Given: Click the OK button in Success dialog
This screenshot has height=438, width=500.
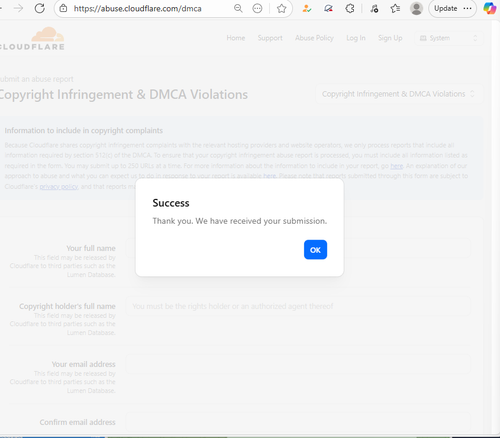Looking at the screenshot, I should [x=315, y=250].
